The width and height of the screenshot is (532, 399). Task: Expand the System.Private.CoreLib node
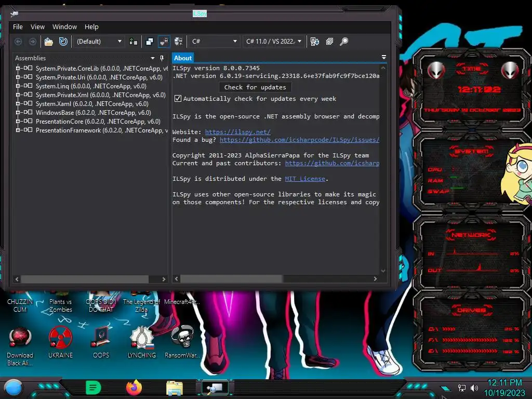pyautogui.click(x=18, y=68)
